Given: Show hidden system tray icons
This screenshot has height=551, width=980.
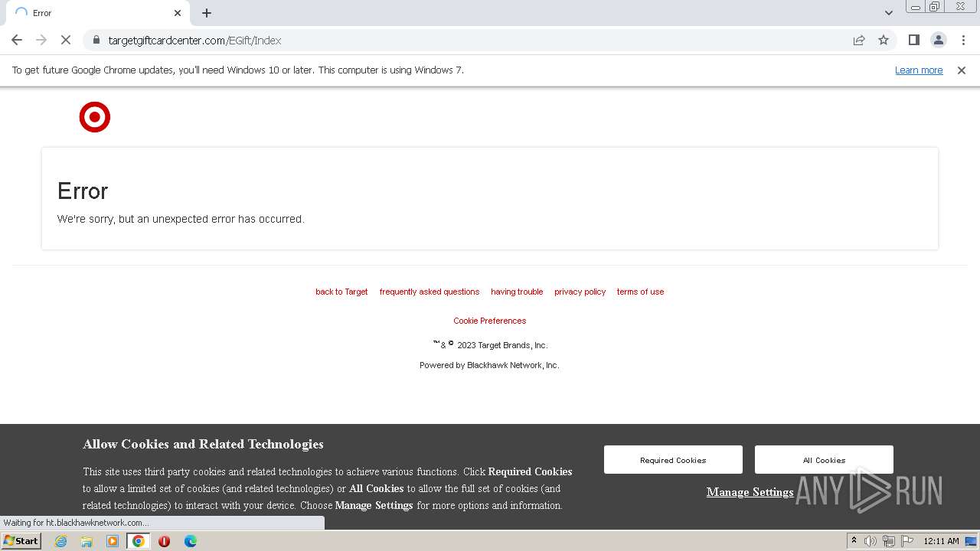Looking at the screenshot, I should click(854, 541).
